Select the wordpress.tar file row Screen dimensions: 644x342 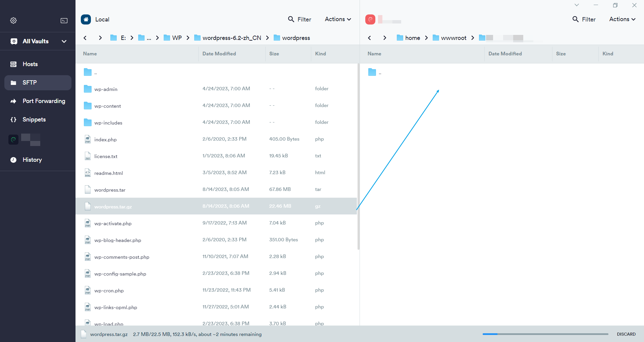click(110, 190)
